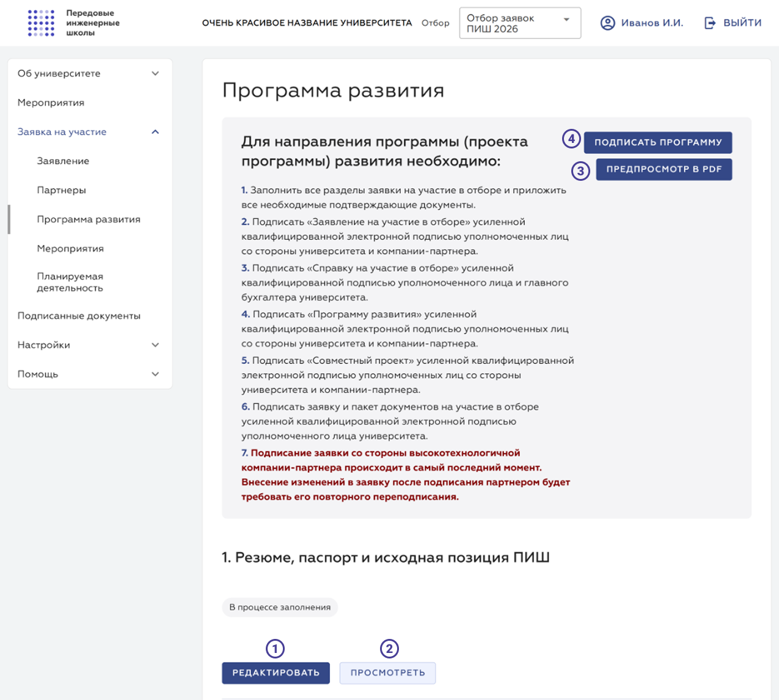Open the nested Мероприятия sub-item
The height and width of the screenshot is (700, 779).
(x=70, y=249)
